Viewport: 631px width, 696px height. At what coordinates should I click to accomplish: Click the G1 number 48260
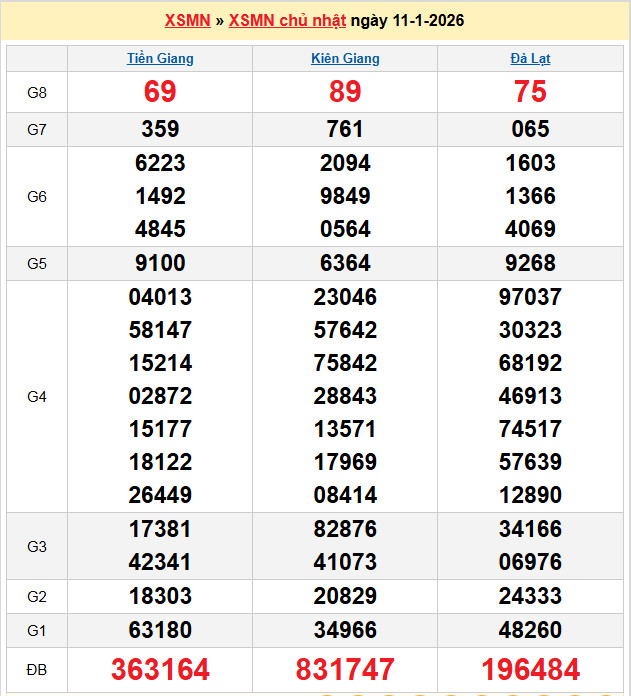pos(530,631)
